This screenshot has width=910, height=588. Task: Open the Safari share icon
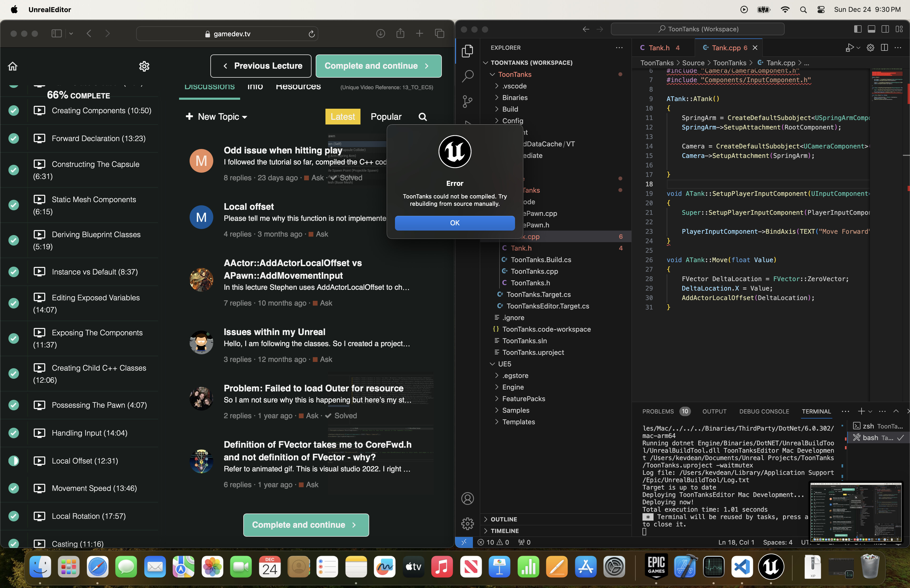pyautogui.click(x=400, y=33)
